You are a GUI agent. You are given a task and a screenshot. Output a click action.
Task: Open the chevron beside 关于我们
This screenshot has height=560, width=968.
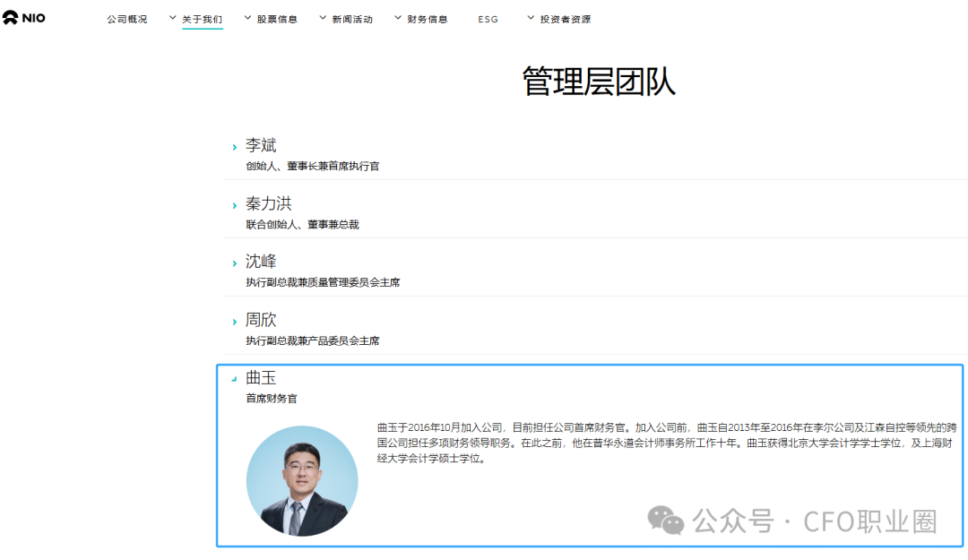171,16
